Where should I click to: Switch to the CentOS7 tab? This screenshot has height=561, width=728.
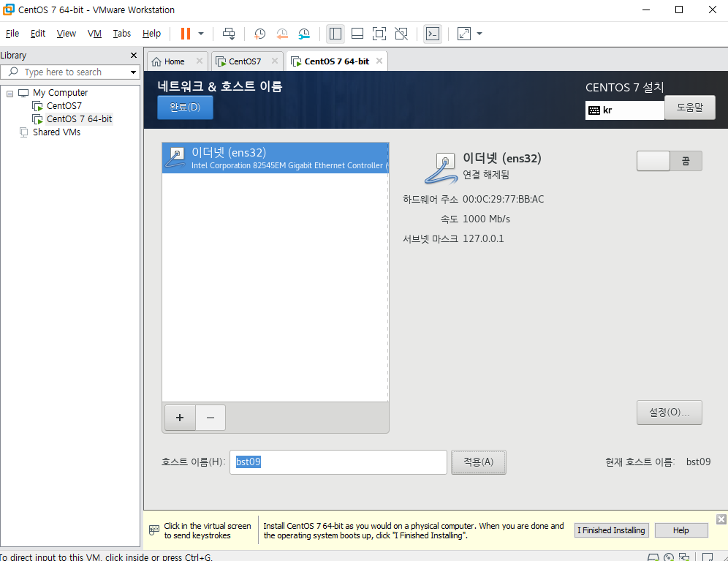click(245, 61)
